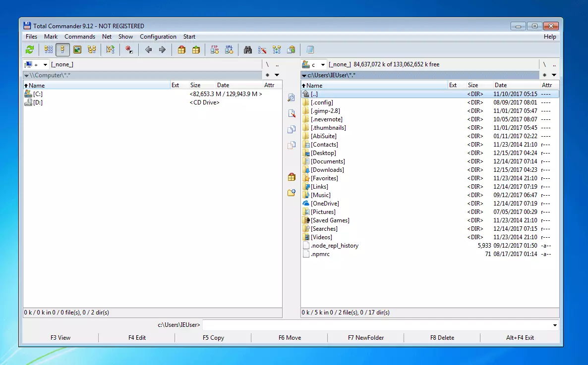
Task: Open the Configuration menu
Action: point(158,36)
